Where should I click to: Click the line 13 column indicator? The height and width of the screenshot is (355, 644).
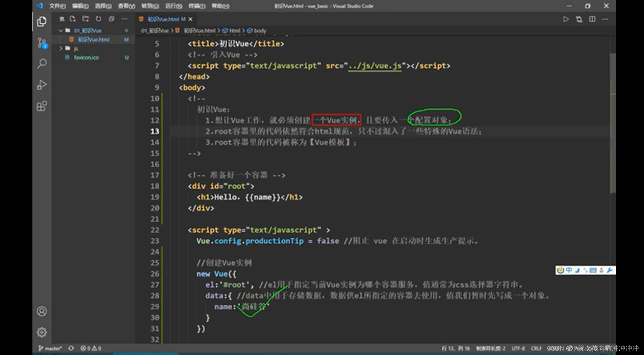[456, 348]
